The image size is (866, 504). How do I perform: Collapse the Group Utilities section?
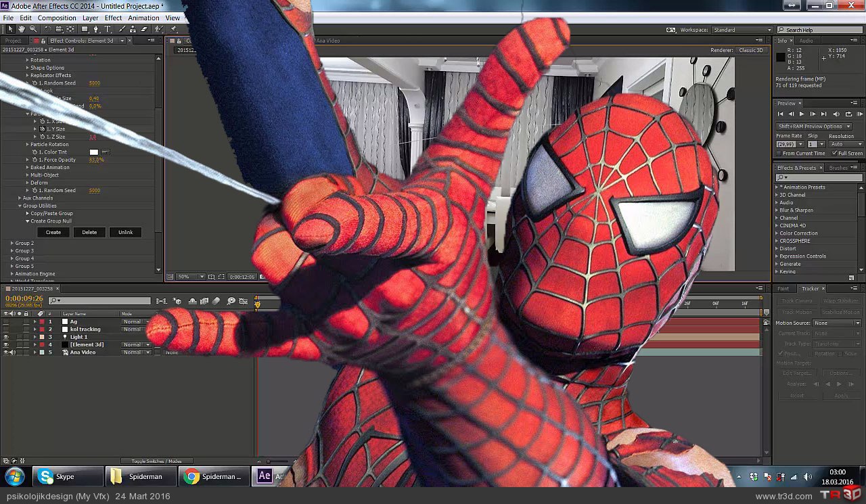pyautogui.click(x=20, y=206)
